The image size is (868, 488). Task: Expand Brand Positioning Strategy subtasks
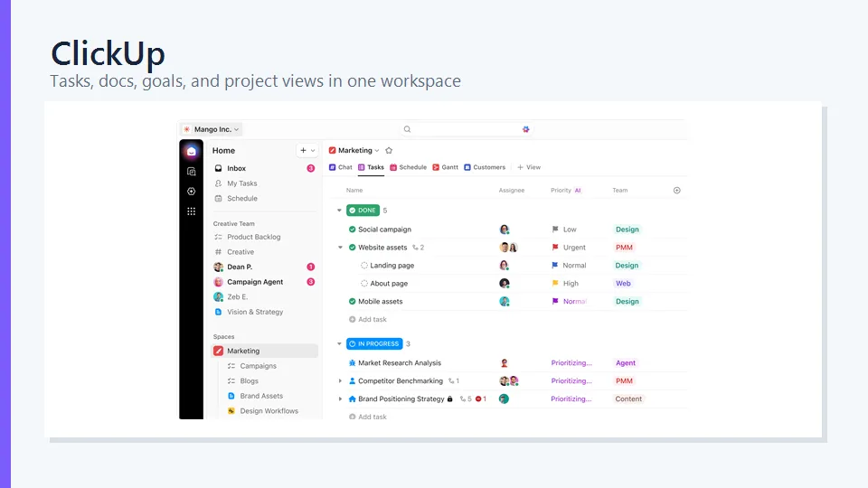pos(341,399)
